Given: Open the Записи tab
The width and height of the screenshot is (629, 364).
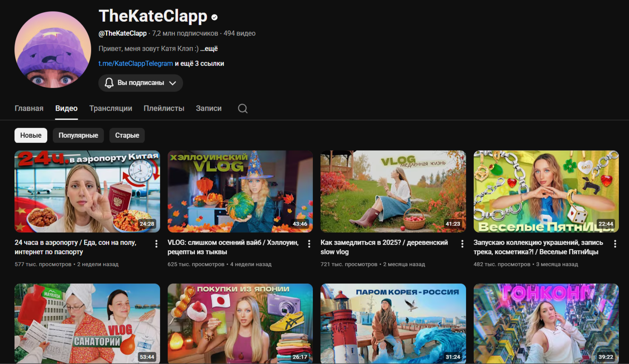Looking at the screenshot, I should point(209,108).
